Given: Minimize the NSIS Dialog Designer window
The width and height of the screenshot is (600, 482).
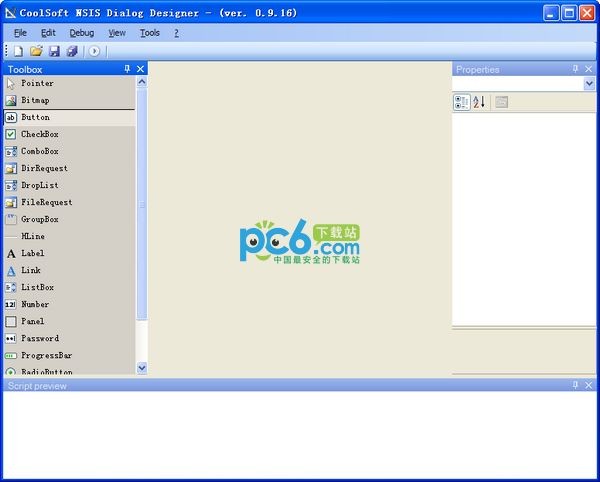Looking at the screenshot, I should pyautogui.click(x=551, y=13).
